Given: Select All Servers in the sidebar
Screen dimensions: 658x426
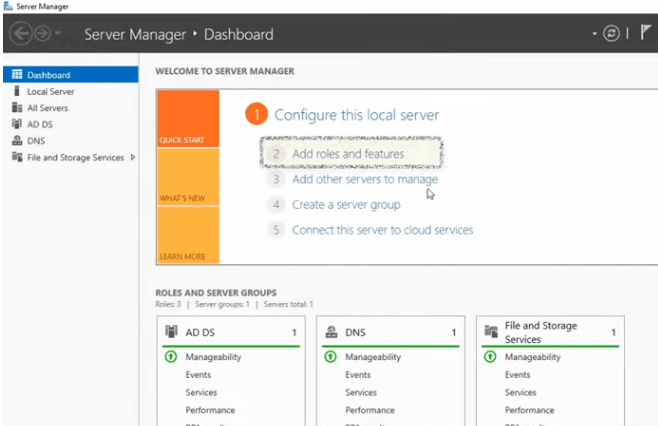Looking at the screenshot, I should pyautogui.click(x=47, y=108).
